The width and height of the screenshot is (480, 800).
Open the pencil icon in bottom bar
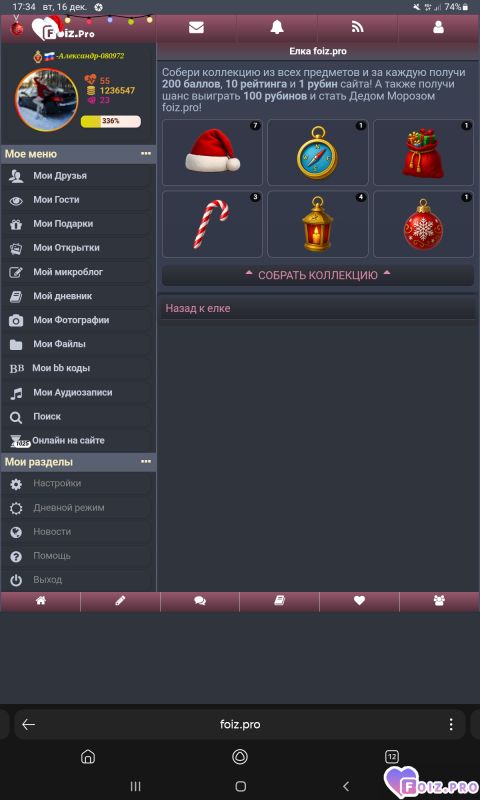[120, 601]
